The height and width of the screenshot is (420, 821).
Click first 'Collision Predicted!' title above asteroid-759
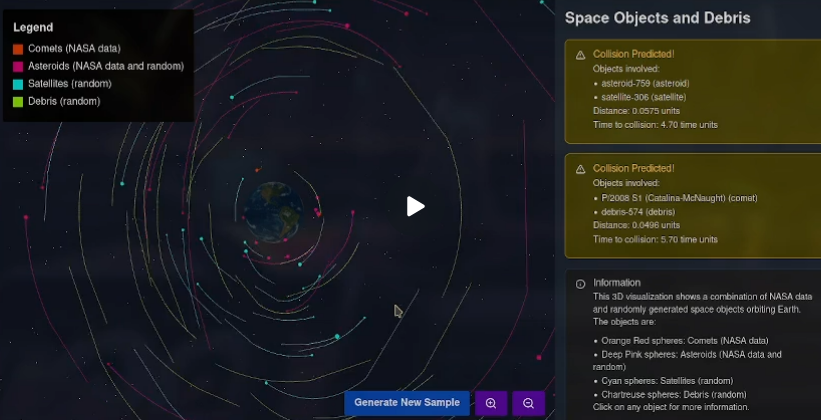(x=634, y=54)
